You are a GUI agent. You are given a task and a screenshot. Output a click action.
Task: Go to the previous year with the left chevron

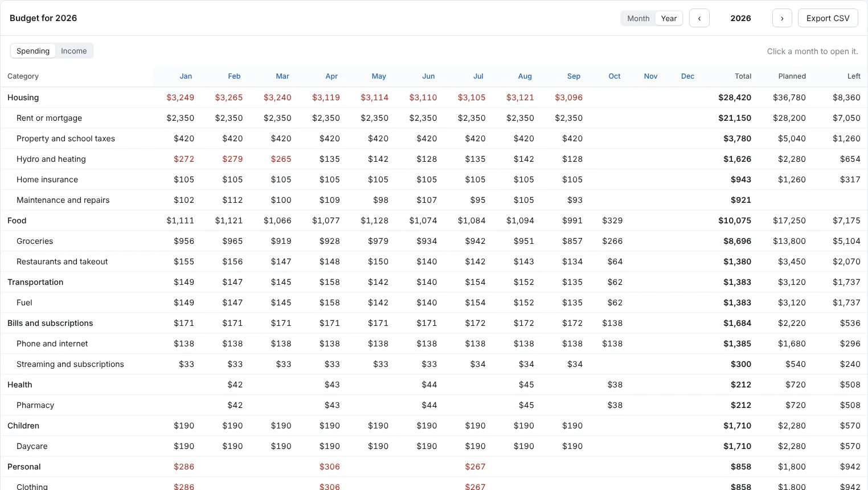point(699,18)
